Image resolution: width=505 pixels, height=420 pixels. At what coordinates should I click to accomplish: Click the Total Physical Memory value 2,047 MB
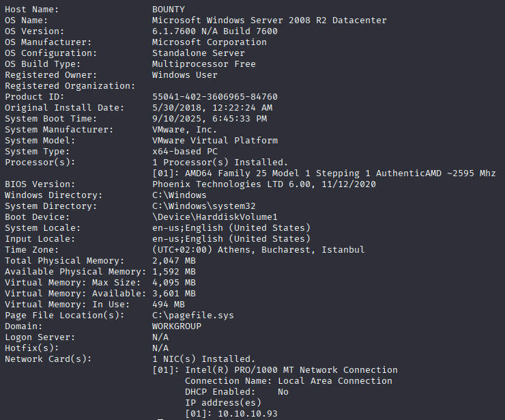coord(174,261)
